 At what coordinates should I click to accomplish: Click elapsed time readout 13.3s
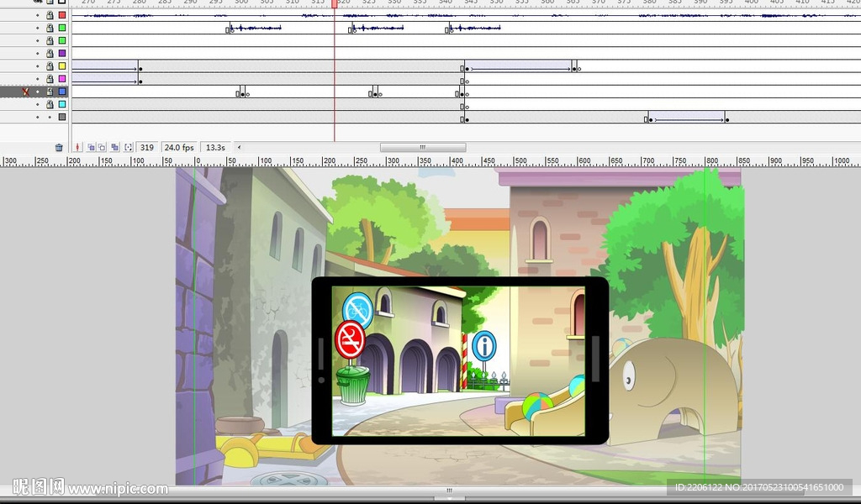coord(215,147)
